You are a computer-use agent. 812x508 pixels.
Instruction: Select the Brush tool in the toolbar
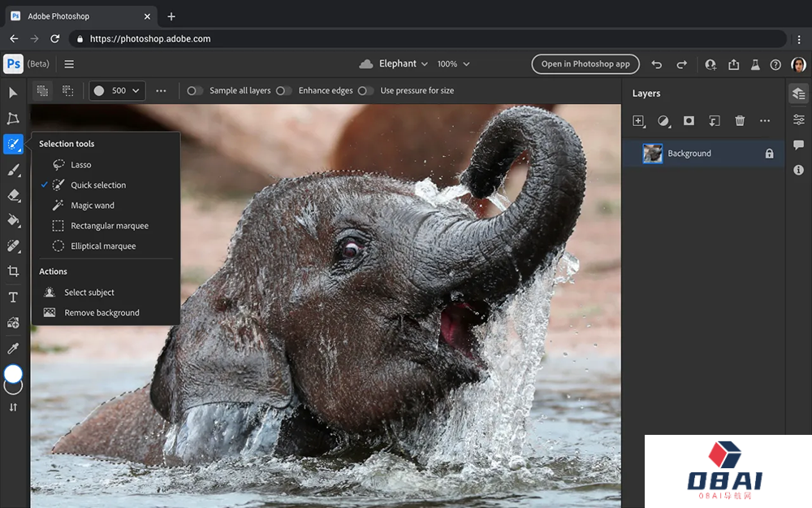click(x=12, y=170)
